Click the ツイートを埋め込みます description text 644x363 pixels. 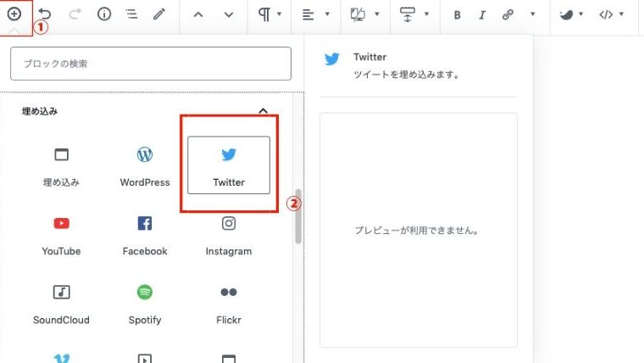coord(406,75)
